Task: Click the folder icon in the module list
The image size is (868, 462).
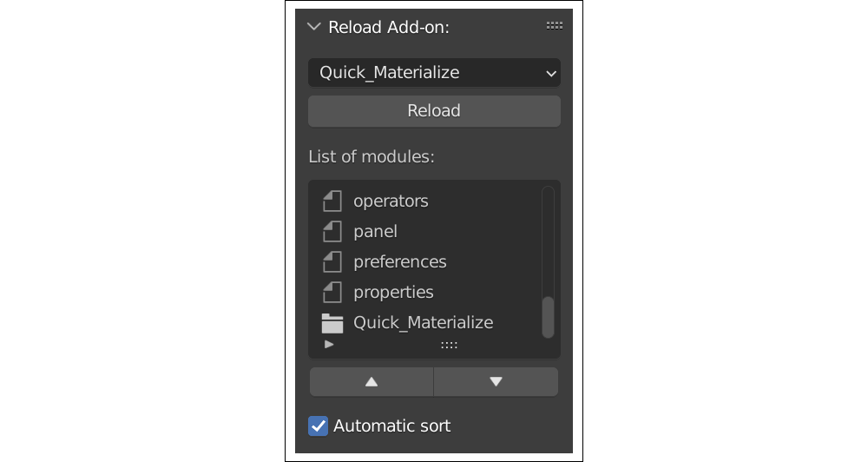Action: click(x=332, y=323)
